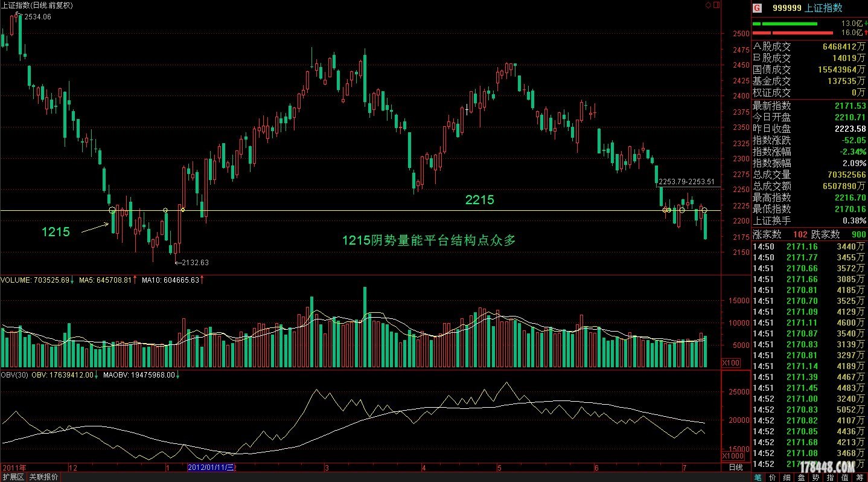Click the annotation 1215阴势量能平台结构点众多
The height and width of the screenshot is (482, 868).
[429, 240]
